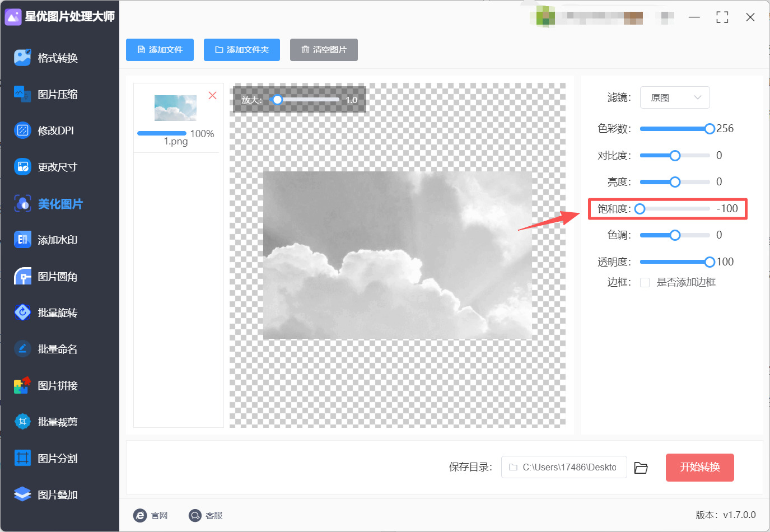Click the 客服 support icon
Image resolution: width=770 pixels, height=532 pixels.
195,515
